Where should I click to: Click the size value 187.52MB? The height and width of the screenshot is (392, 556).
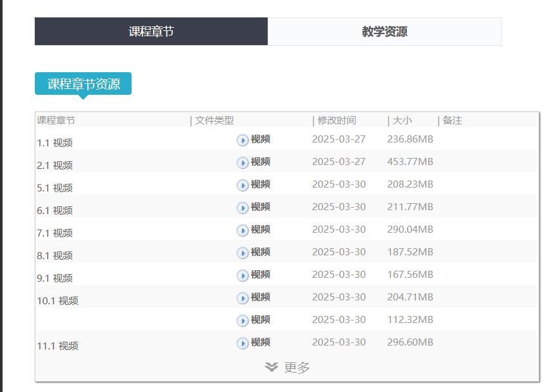410,252
